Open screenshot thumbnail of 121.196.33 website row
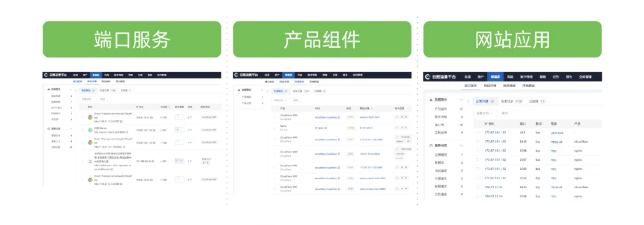Image resolution: width=644 pixels, height=225 pixels. (x=179, y=161)
